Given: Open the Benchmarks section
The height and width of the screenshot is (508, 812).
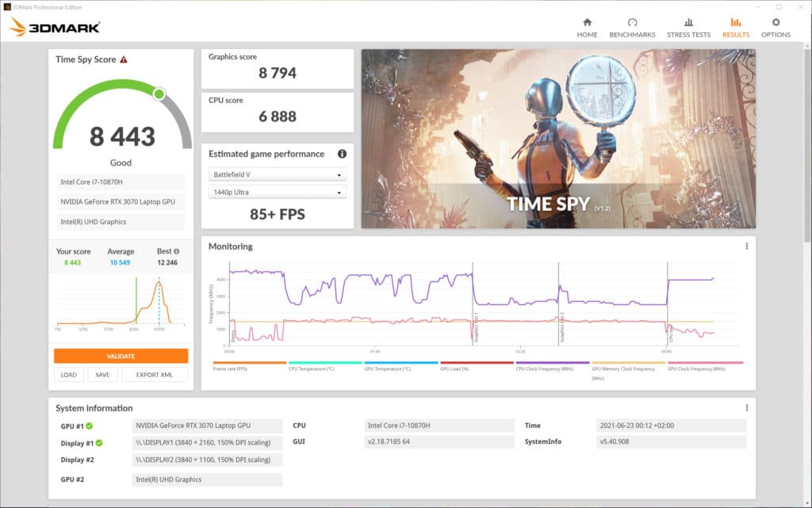Looking at the screenshot, I should 632,28.
